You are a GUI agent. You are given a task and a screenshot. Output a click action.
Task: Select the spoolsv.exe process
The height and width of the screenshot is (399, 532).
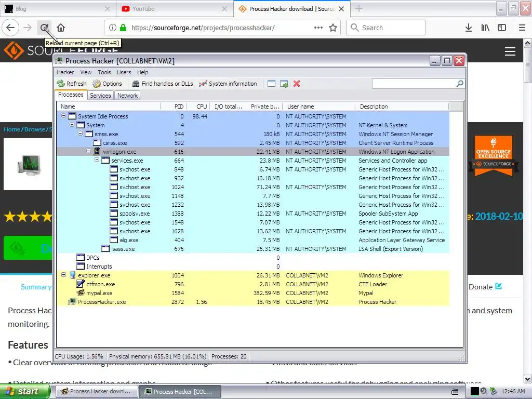[x=253, y=214]
